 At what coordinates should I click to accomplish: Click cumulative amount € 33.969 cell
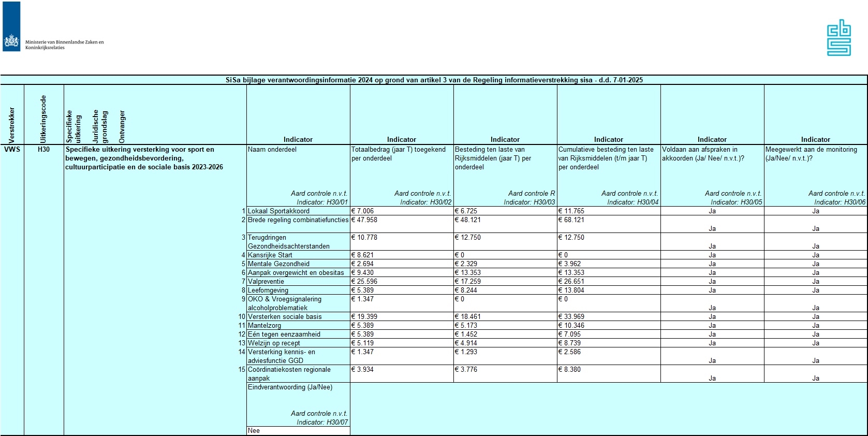click(x=608, y=317)
